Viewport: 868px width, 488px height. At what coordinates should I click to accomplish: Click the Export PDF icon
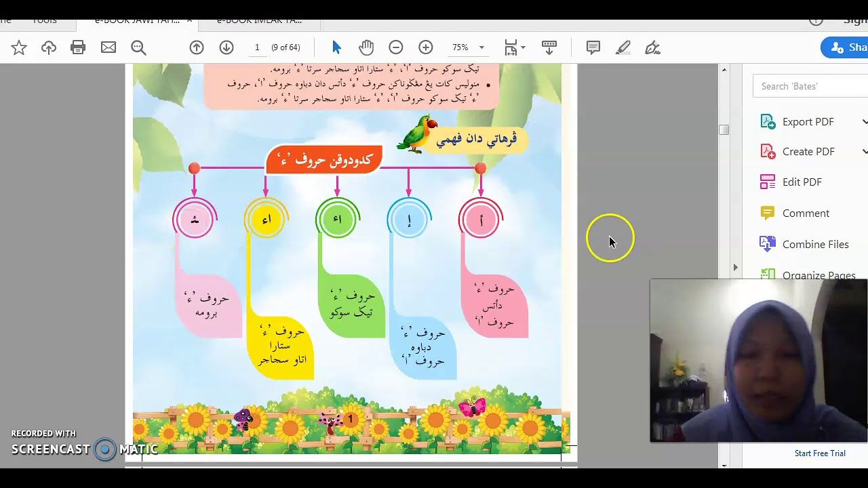click(x=768, y=122)
